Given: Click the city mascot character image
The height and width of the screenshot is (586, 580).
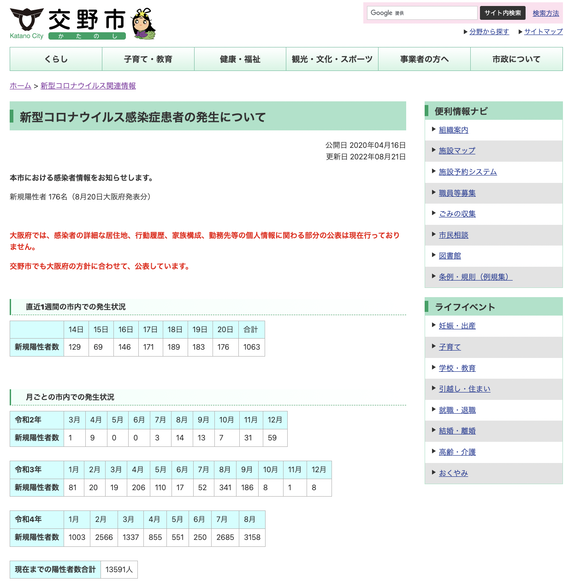Looking at the screenshot, I should pos(143,24).
